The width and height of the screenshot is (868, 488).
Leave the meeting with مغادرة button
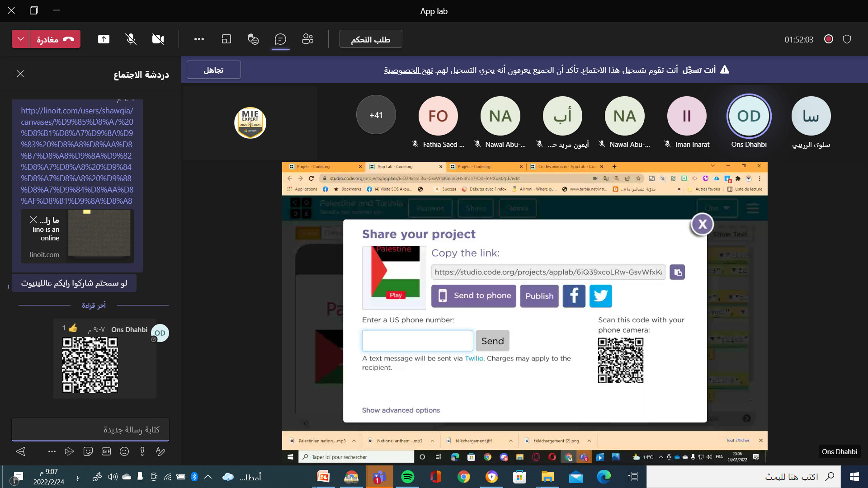click(x=55, y=39)
